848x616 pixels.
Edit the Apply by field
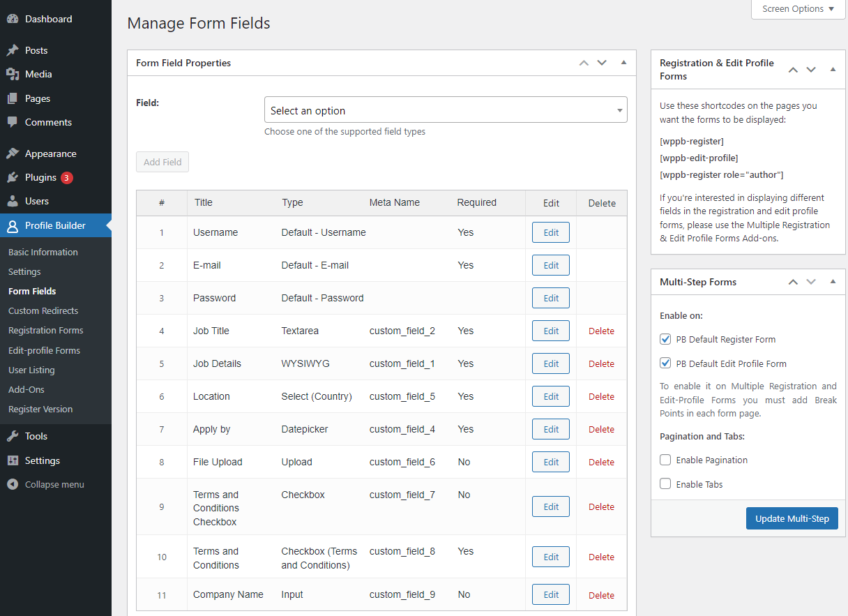(x=551, y=429)
